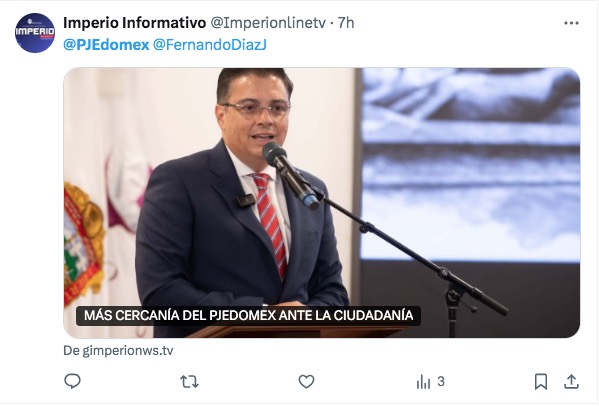The width and height of the screenshot is (599, 406).
Task: Repost this tweet with the arrows icon
Action: 189,381
